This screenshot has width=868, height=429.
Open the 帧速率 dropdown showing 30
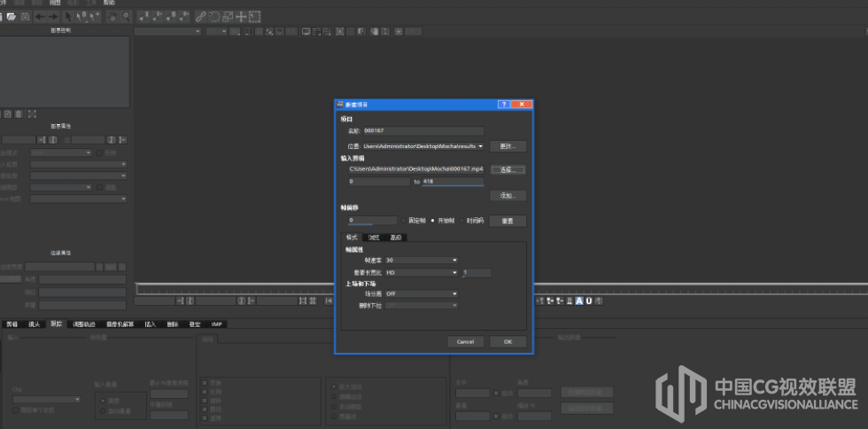click(422, 260)
